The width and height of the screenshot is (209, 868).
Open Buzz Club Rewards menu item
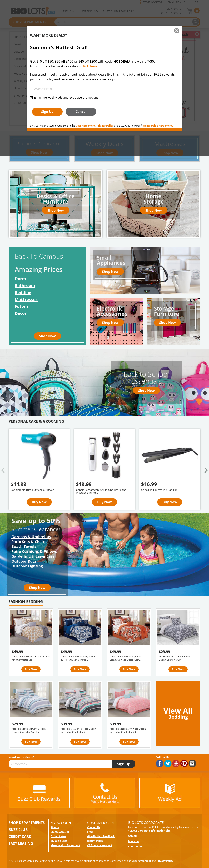118,11
